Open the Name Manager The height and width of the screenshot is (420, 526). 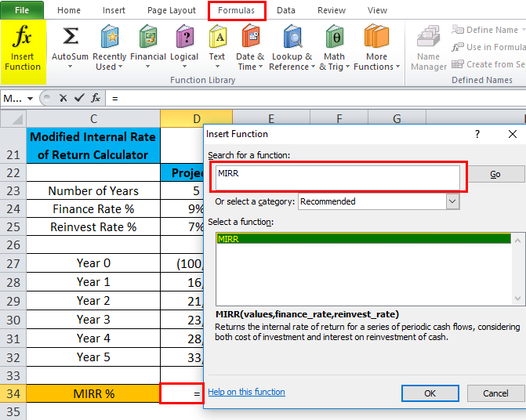click(429, 48)
